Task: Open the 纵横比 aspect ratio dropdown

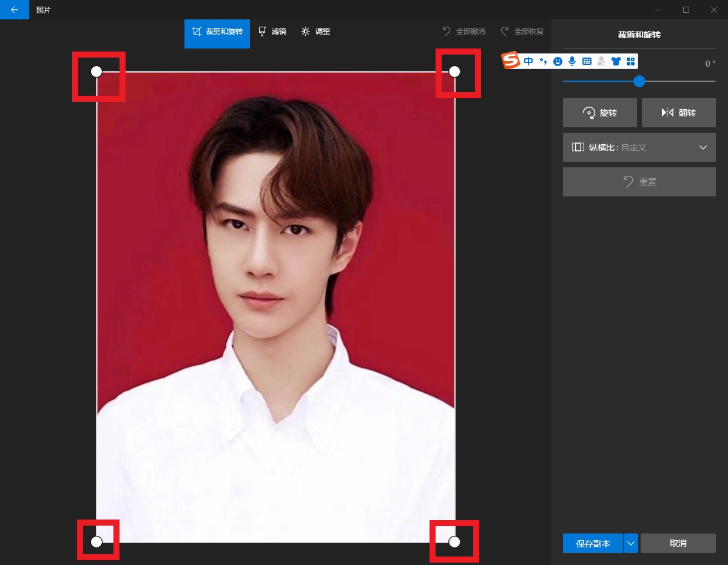Action: pyautogui.click(x=639, y=147)
